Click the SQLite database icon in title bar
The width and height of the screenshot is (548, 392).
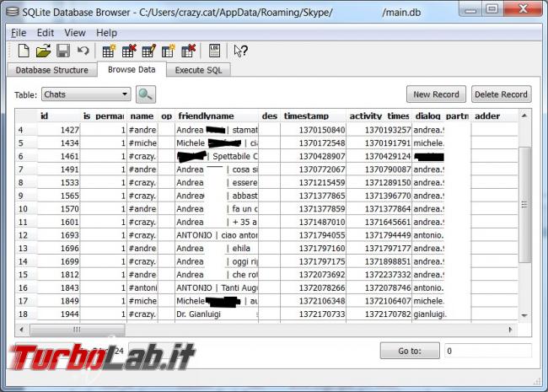click(x=13, y=12)
